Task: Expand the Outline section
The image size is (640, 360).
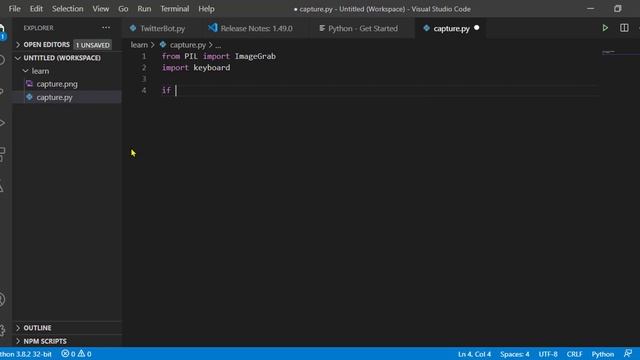Action: 18,328
